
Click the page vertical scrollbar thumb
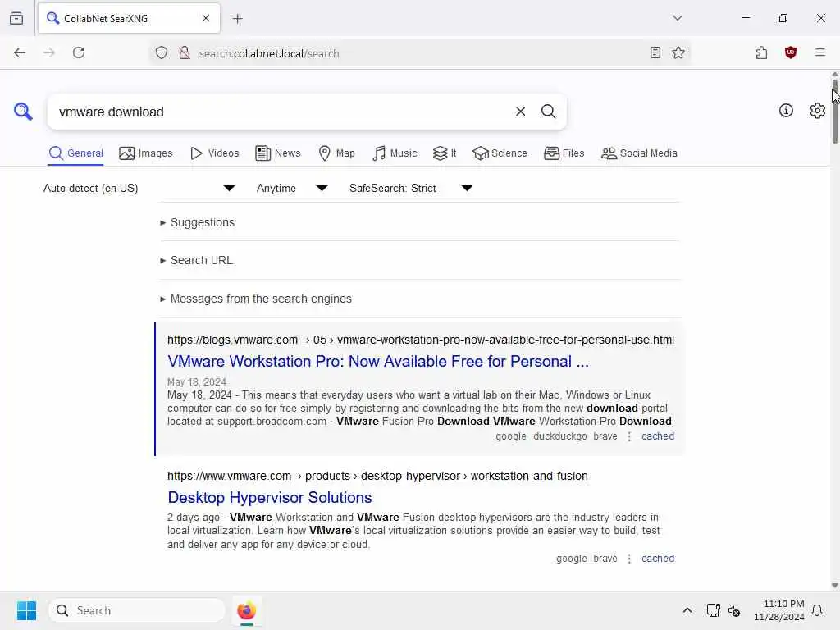[x=834, y=111]
